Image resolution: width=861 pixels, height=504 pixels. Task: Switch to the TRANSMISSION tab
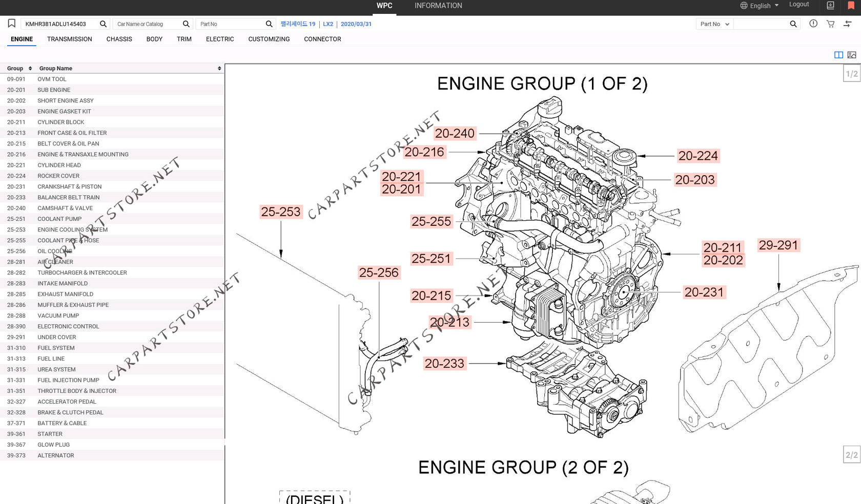69,39
